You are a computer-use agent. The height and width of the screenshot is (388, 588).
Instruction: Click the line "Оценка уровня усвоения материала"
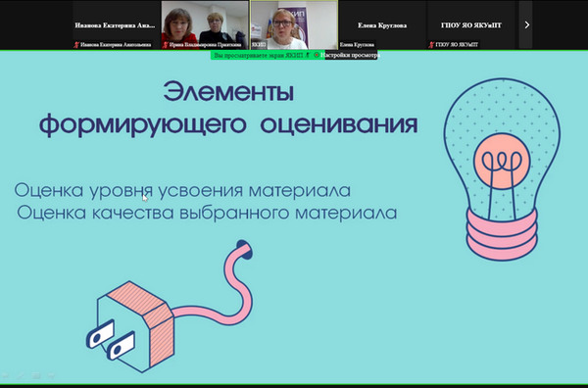click(x=182, y=190)
